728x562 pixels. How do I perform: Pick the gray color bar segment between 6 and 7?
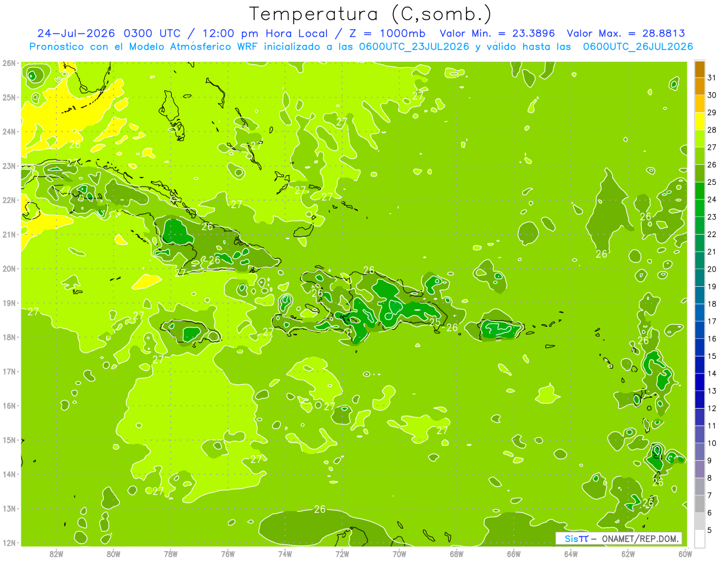699,504
